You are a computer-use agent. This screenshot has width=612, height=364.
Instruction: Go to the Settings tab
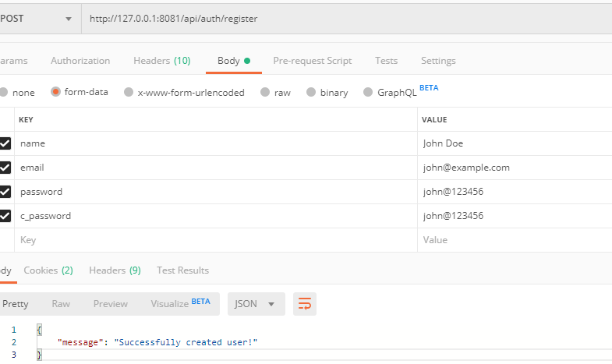tap(438, 61)
